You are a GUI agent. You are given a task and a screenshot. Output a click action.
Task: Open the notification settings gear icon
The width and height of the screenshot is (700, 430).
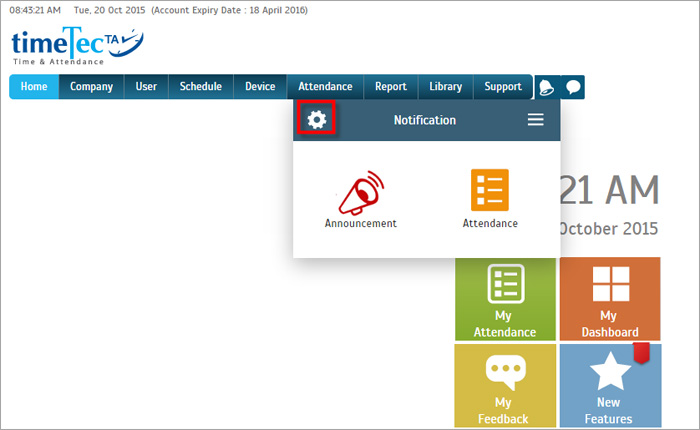(317, 120)
